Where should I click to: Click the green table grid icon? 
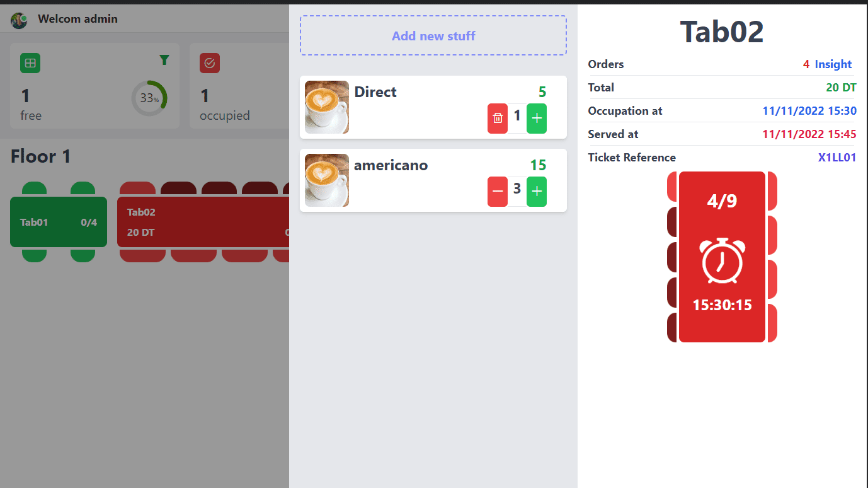coord(30,63)
